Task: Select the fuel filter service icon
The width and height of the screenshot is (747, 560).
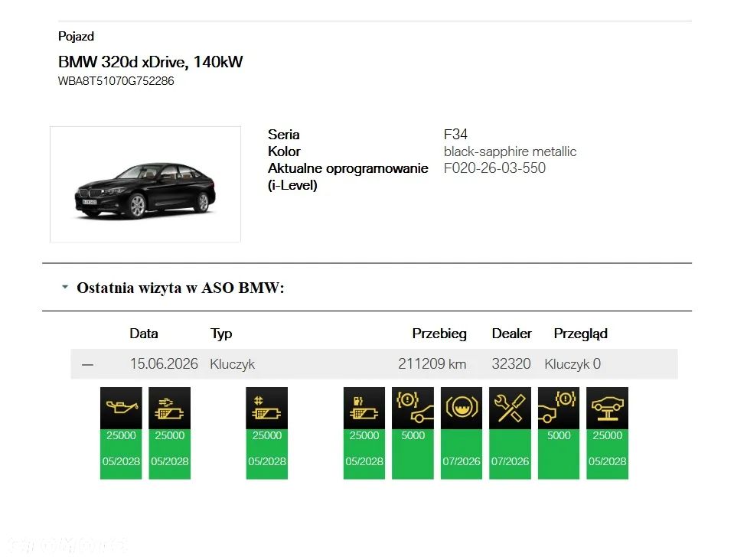Action: tap(364, 408)
